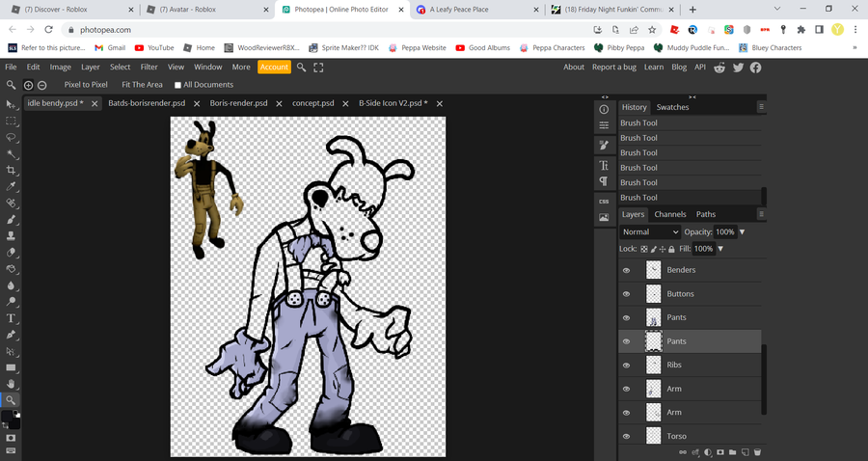
Task: Open the Learn link
Action: (x=654, y=67)
